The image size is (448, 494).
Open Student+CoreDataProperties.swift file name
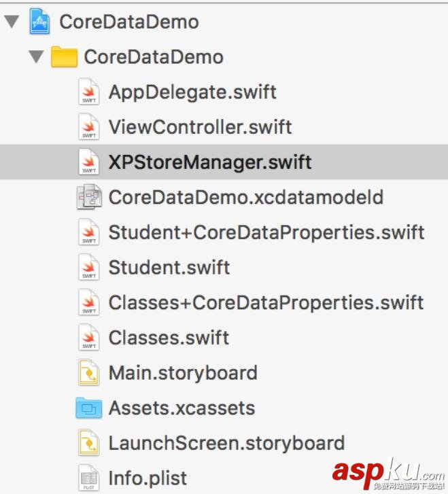click(x=266, y=233)
